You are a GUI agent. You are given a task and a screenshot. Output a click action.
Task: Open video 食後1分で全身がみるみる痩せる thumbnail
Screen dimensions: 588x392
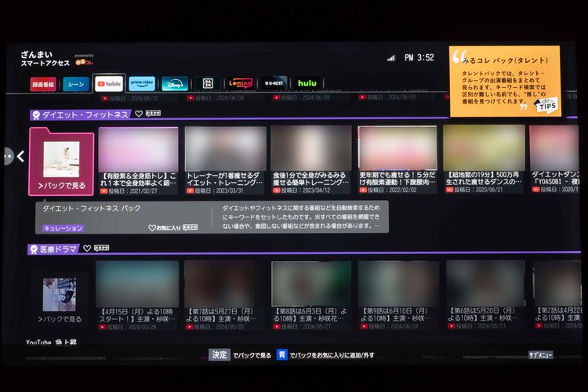311,148
